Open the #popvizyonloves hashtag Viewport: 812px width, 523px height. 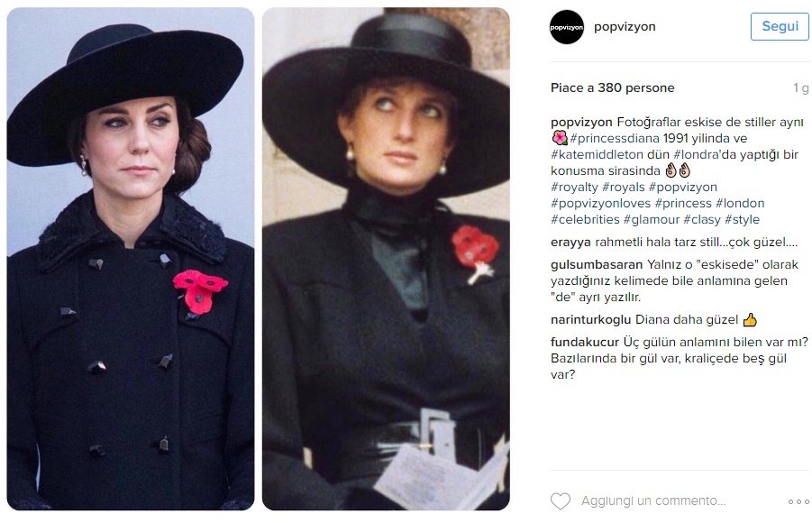coord(601,203)
